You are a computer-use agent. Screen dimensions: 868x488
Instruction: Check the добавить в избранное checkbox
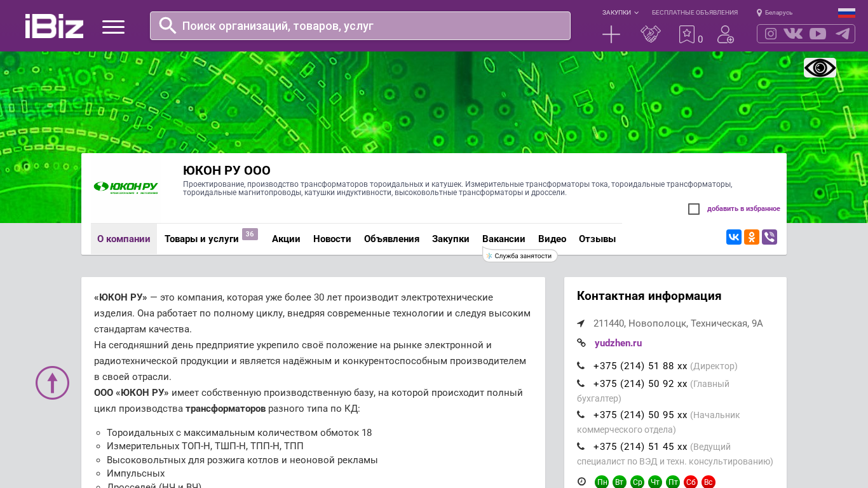coord(694,209)
